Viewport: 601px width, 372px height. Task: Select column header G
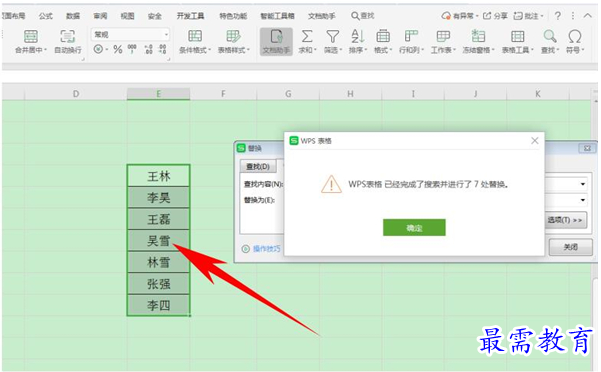(288, 94)
